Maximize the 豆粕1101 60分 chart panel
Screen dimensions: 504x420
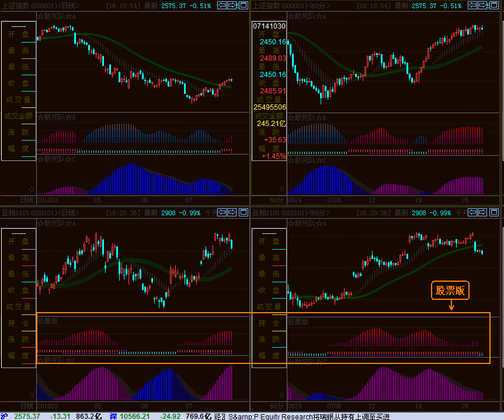[x=494, y=212]
